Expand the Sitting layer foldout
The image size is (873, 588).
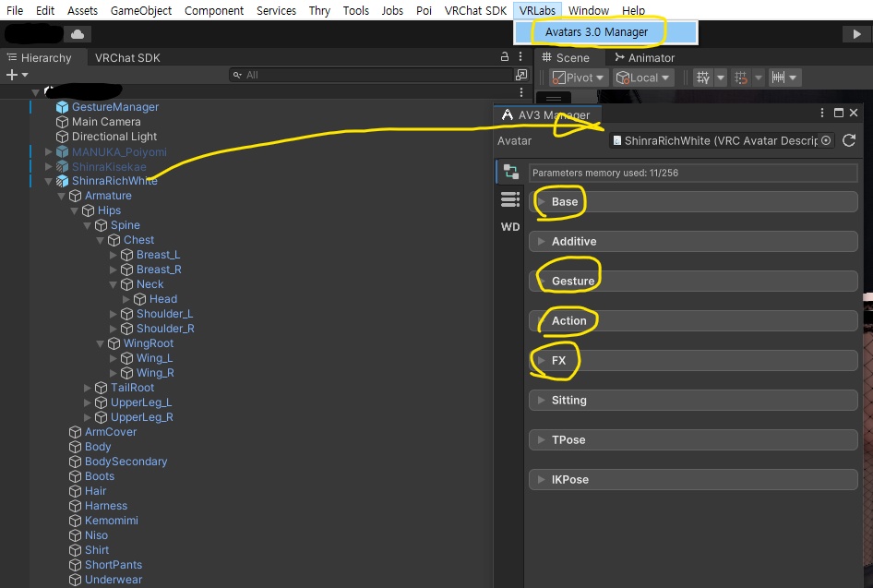click(541, 400)
